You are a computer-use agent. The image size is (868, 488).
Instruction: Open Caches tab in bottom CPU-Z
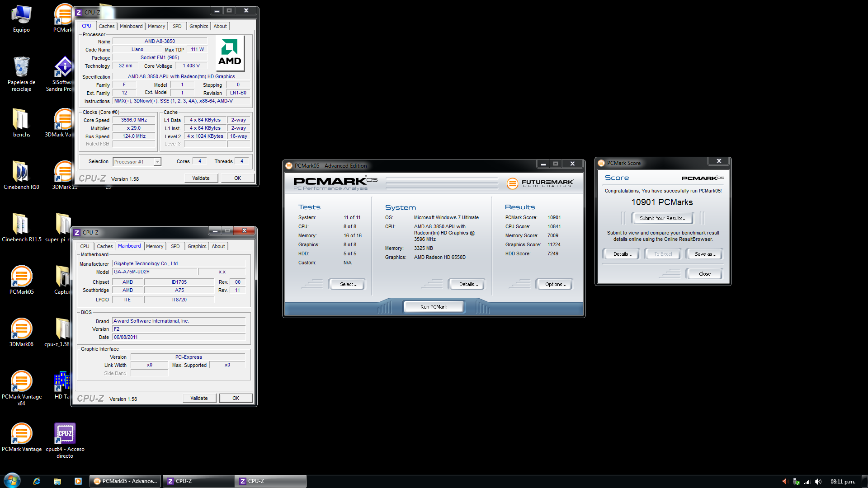click(x=105, y=246)
